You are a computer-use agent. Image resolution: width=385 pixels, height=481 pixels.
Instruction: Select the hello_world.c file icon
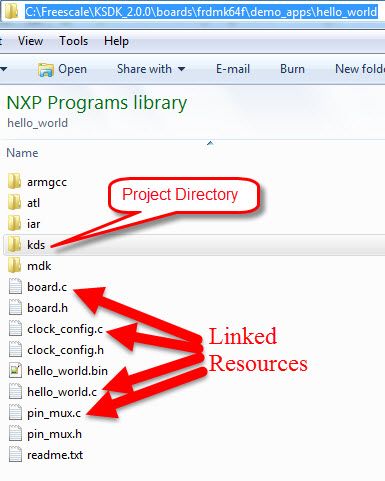pyautogui.click(x=15, y=392)
